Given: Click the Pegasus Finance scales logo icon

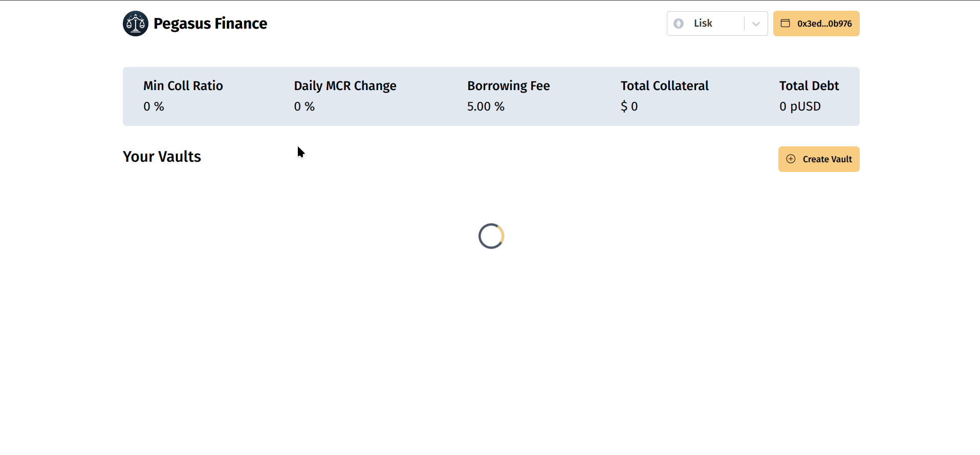Looking at the screenshot, I should [x=136, y=24].
